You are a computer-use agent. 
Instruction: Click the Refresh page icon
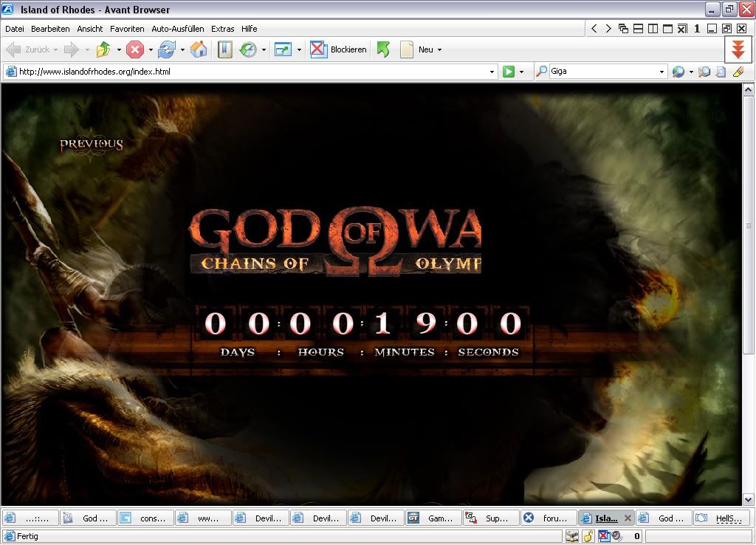(167, 49)
